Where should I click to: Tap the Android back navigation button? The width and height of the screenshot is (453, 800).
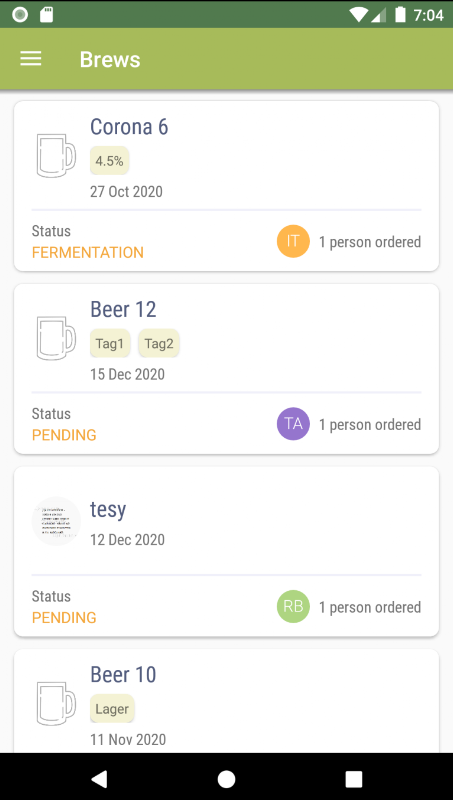pos(99,779)
